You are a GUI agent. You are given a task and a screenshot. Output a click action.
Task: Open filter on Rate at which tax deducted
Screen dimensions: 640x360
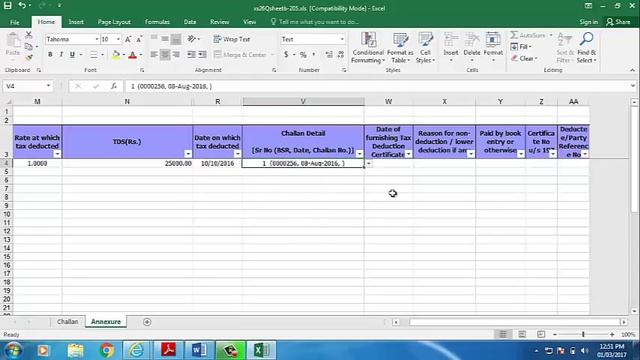coord(57,154)
